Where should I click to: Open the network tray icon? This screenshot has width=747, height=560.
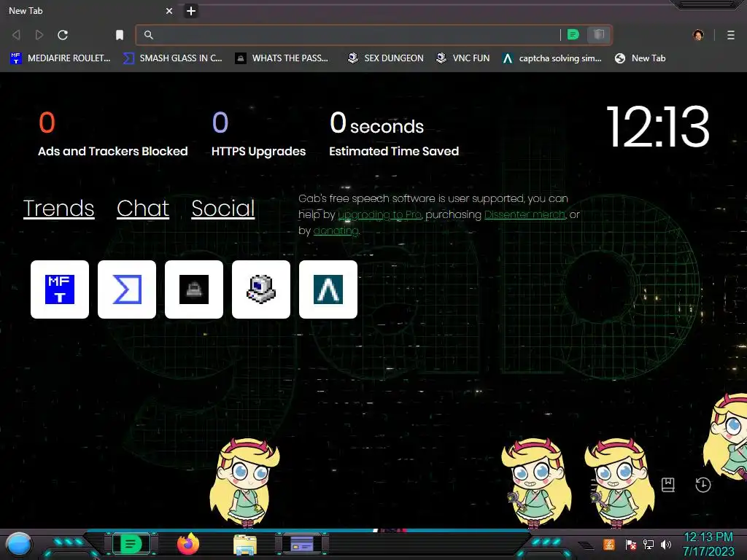tap(649, 544)
